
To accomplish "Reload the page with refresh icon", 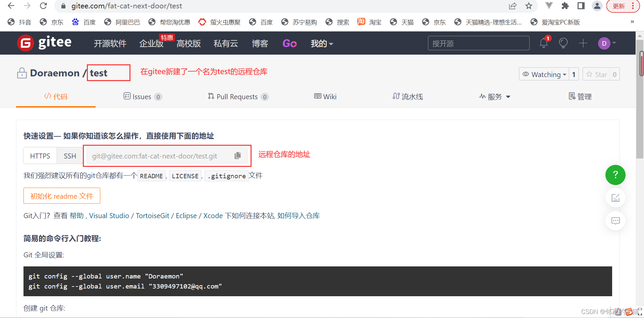I will tap(43, 6).
